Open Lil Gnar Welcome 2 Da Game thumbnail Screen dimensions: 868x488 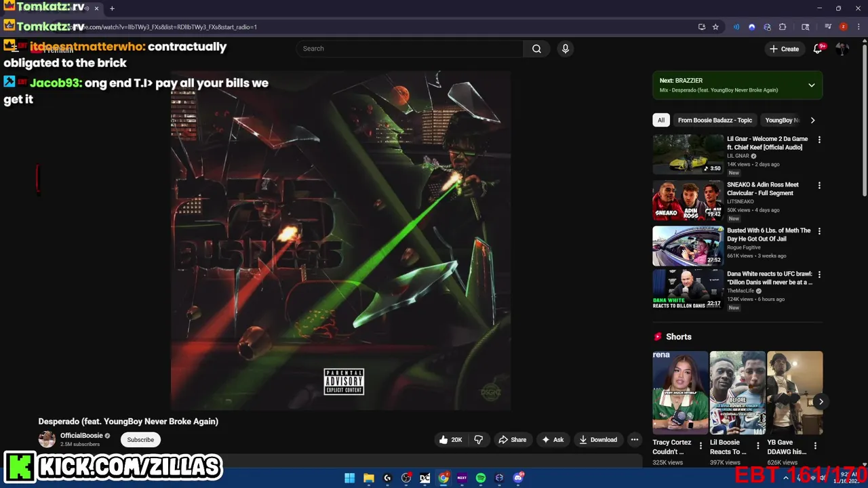click(x=688, y=155)
